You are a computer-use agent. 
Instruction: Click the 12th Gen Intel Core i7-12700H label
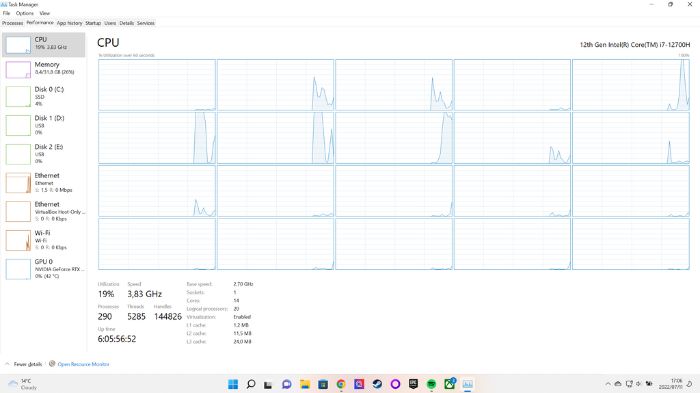click(x=635, y=45)
